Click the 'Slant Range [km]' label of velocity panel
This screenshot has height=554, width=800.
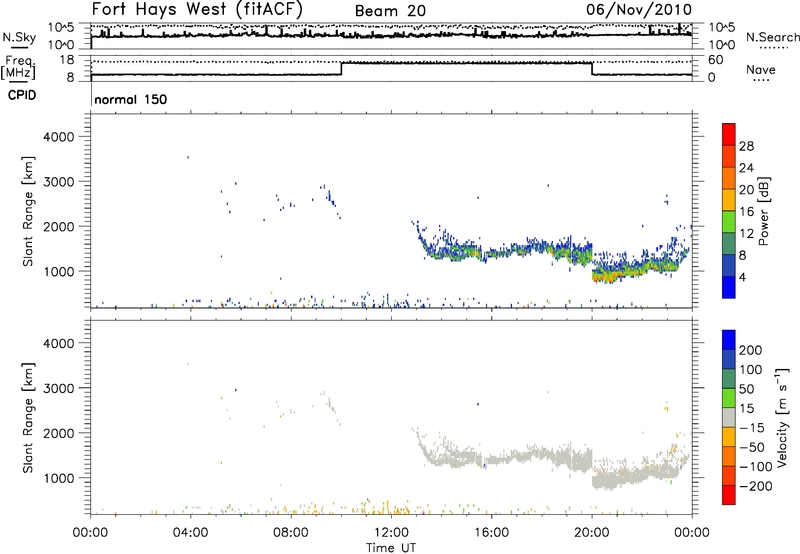tap(28, 418)
